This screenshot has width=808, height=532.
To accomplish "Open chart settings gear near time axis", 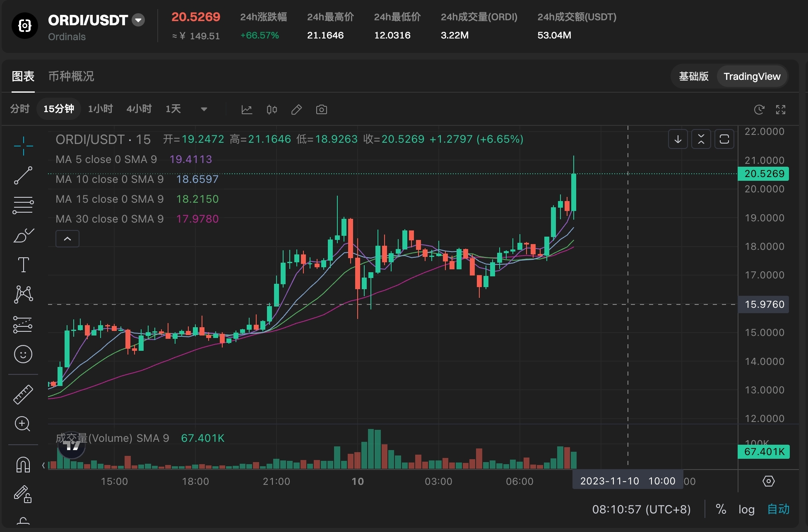I will 768,481.
